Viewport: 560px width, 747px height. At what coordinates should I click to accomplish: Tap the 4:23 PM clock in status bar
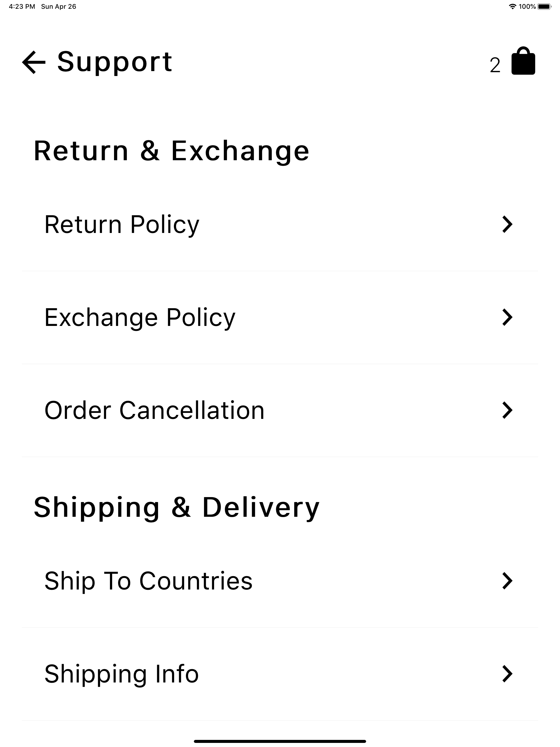click(22, 7)
